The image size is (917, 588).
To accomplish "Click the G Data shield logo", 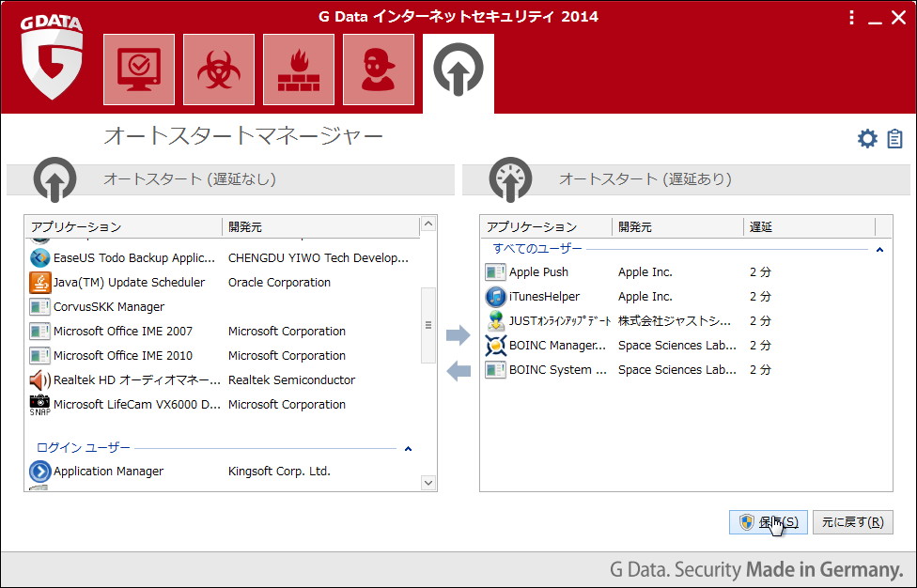I will (52, 56).
